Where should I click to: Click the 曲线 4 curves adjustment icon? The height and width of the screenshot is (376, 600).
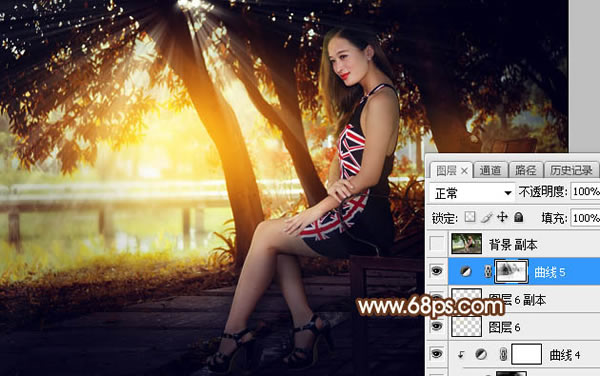pyautogui.click(x=481, y=355)
